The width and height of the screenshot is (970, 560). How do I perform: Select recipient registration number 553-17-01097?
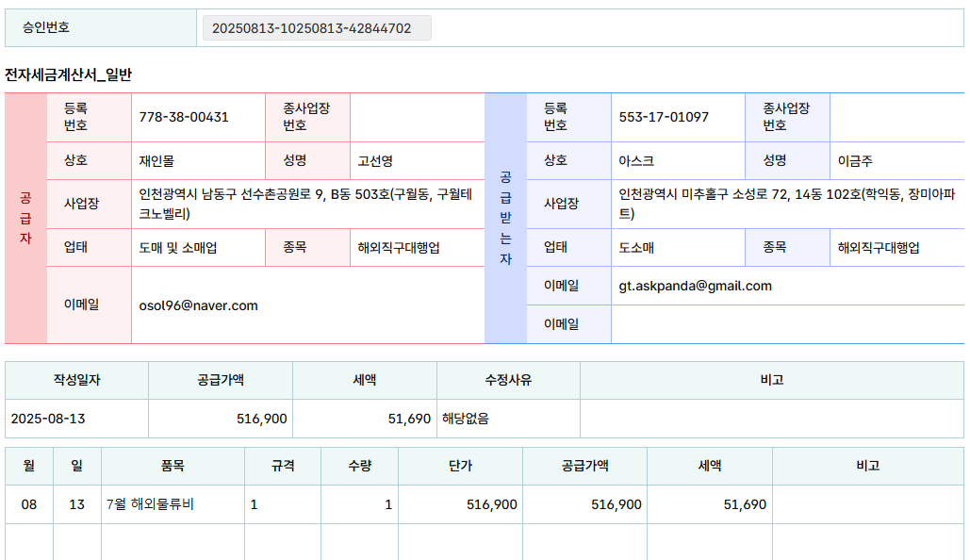click(x=664, y=117)
